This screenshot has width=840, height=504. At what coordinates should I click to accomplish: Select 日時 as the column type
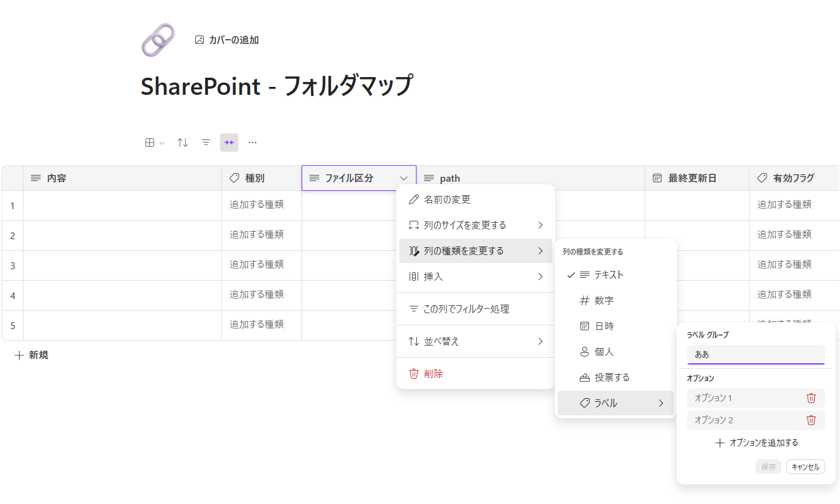[616, 326]
